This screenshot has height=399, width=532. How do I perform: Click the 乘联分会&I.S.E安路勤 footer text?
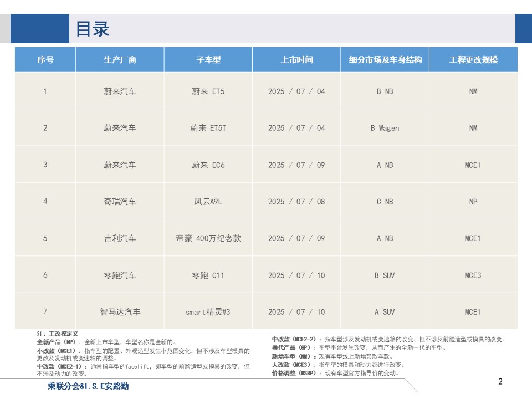pos(88,386)
